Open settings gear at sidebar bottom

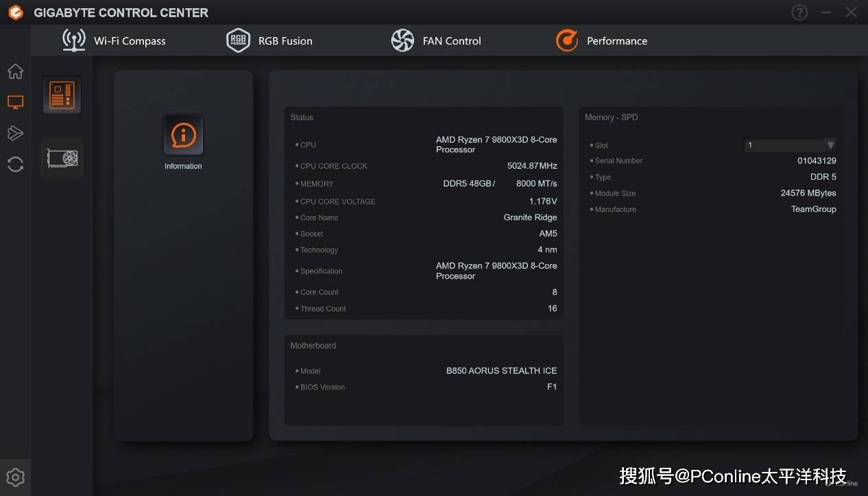coord(15,477)
